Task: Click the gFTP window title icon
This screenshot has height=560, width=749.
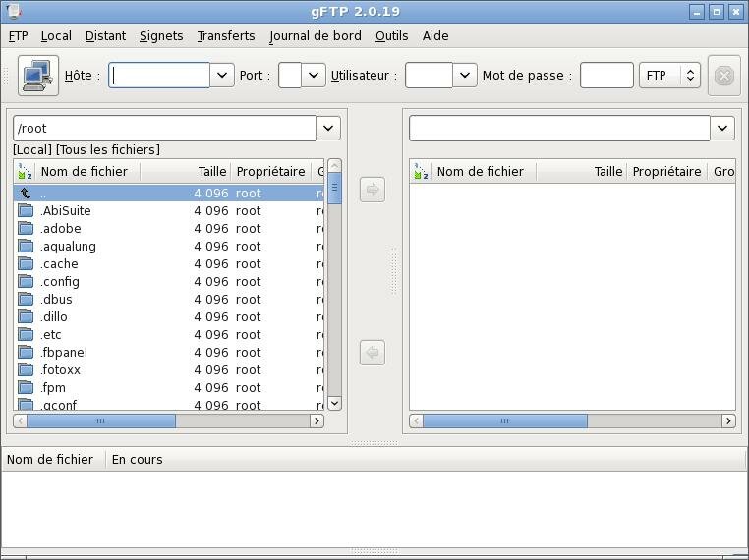Action: pos(15,11)
